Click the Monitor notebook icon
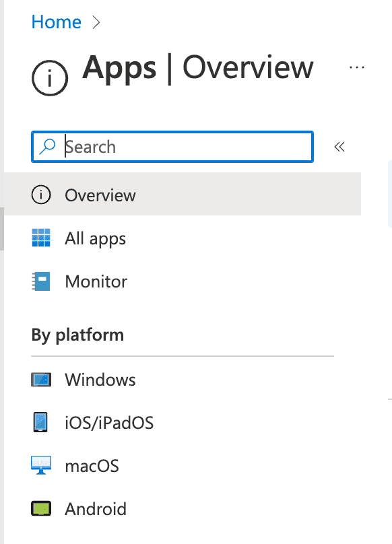 pos(41,281)
